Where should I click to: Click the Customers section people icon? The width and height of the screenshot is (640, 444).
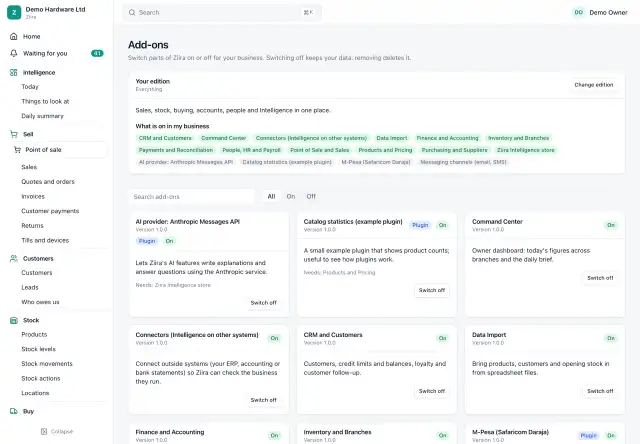(x=13, y=258)
